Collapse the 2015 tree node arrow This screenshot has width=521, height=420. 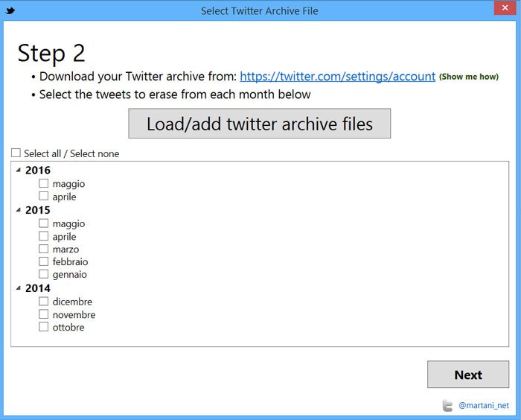coord(19,210)
